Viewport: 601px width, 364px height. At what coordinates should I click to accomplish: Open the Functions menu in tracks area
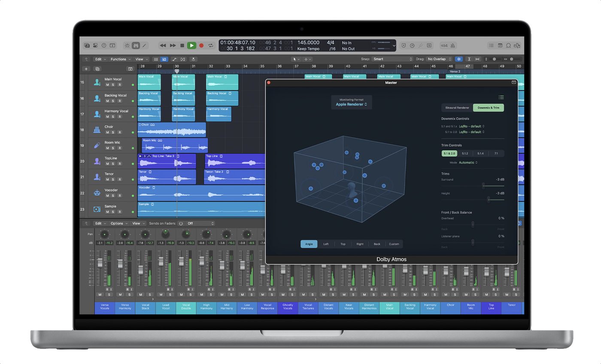[120, 59]
